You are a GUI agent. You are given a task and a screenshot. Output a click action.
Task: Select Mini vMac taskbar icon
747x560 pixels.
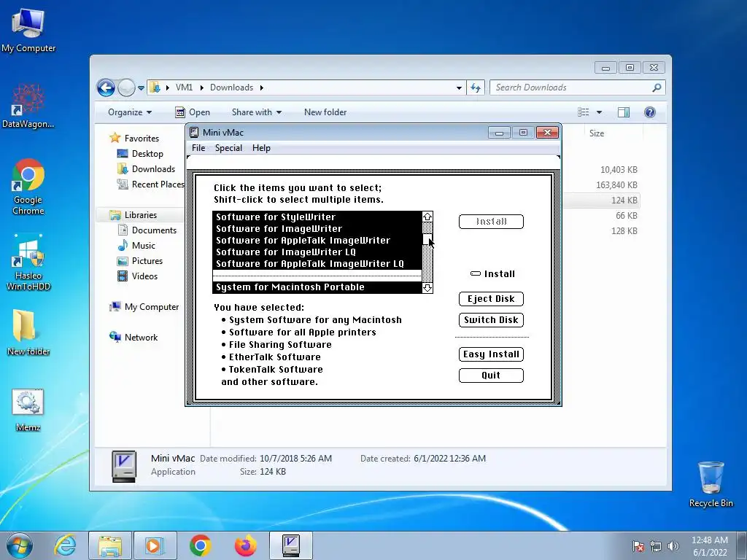290,545
